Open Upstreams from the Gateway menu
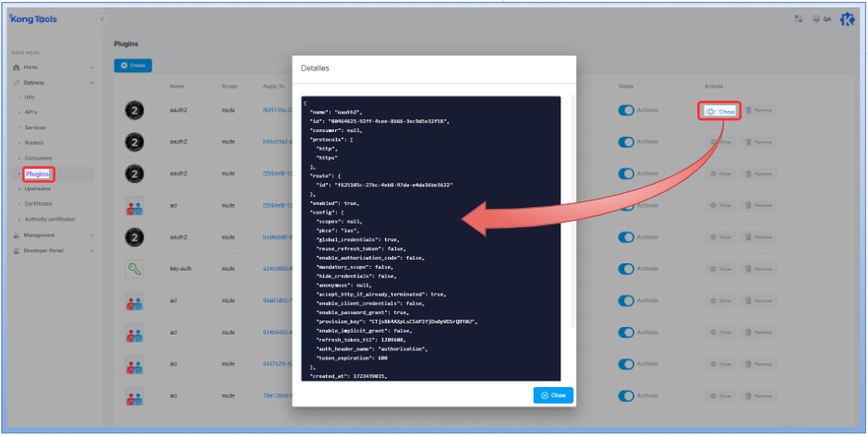868x437 pixels. [x=38, y=188]
